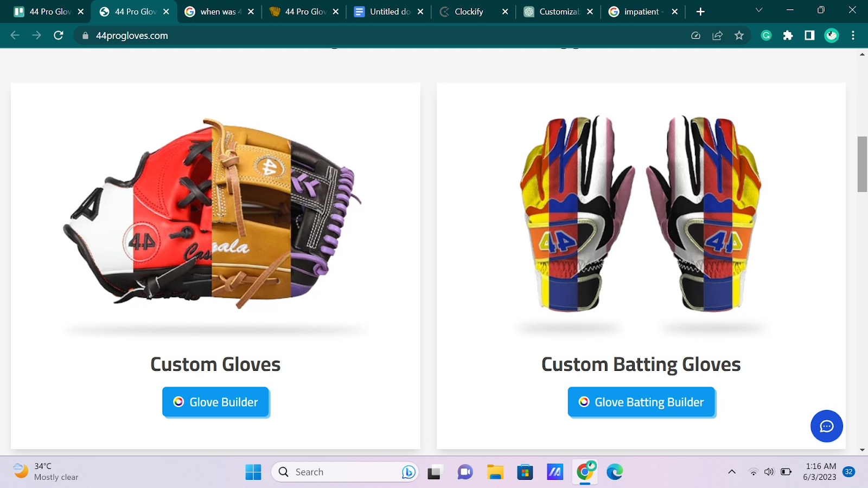This screenshot has width=868, height=488.
Task: Open the purple Chat app on the taskbar
Action: [x=465, y=472]
